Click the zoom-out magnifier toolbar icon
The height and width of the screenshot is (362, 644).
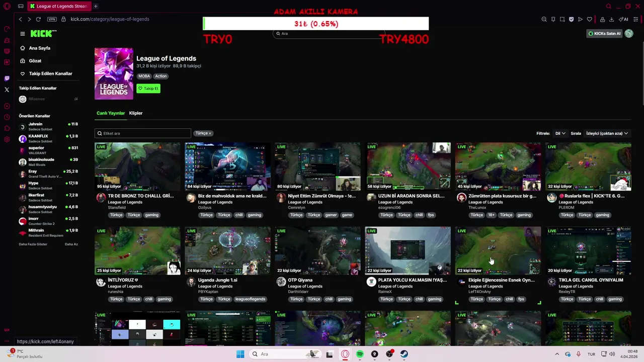tap(544, 19)
